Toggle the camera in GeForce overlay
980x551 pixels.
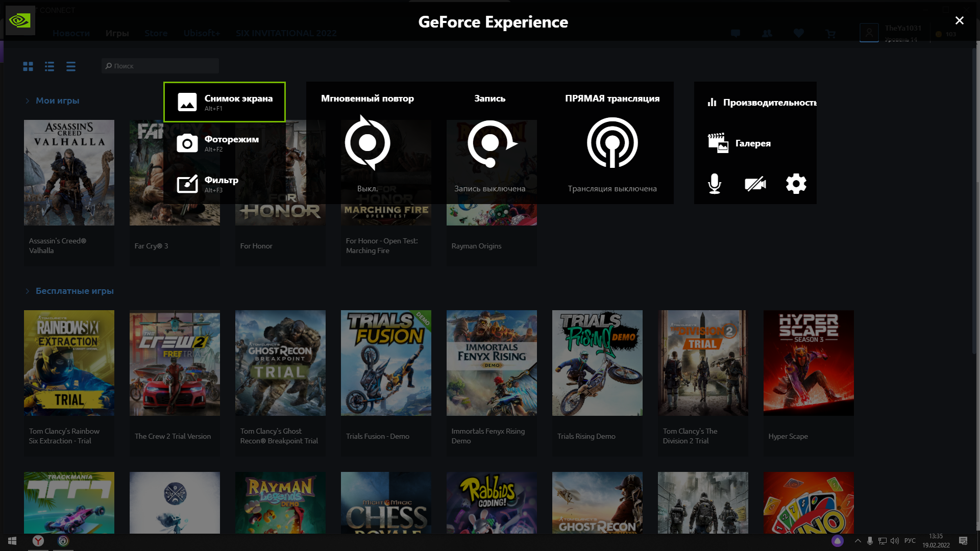(x=755, y=184)
